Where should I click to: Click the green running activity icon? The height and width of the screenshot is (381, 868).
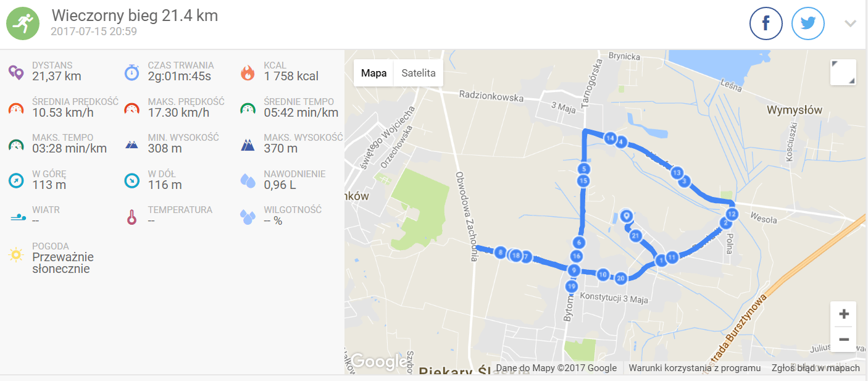(23, 23)
